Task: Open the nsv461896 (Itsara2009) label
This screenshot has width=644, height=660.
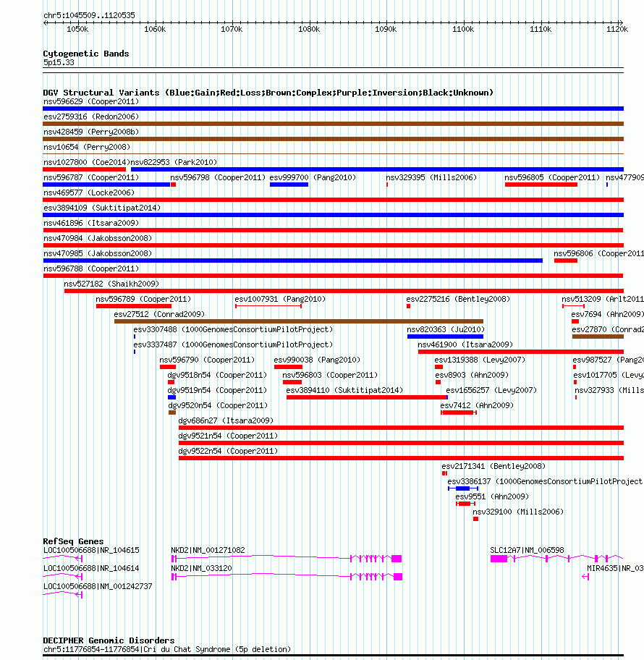Action: coord(91,223)
